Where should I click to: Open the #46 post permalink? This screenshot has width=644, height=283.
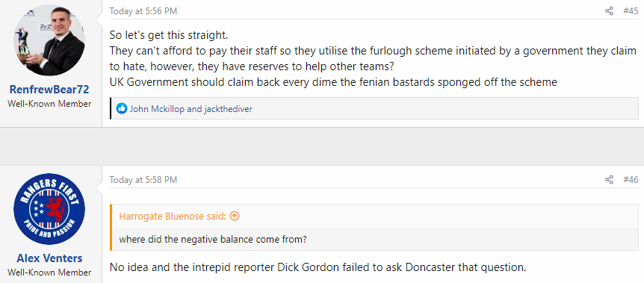(x=631, y=179)
